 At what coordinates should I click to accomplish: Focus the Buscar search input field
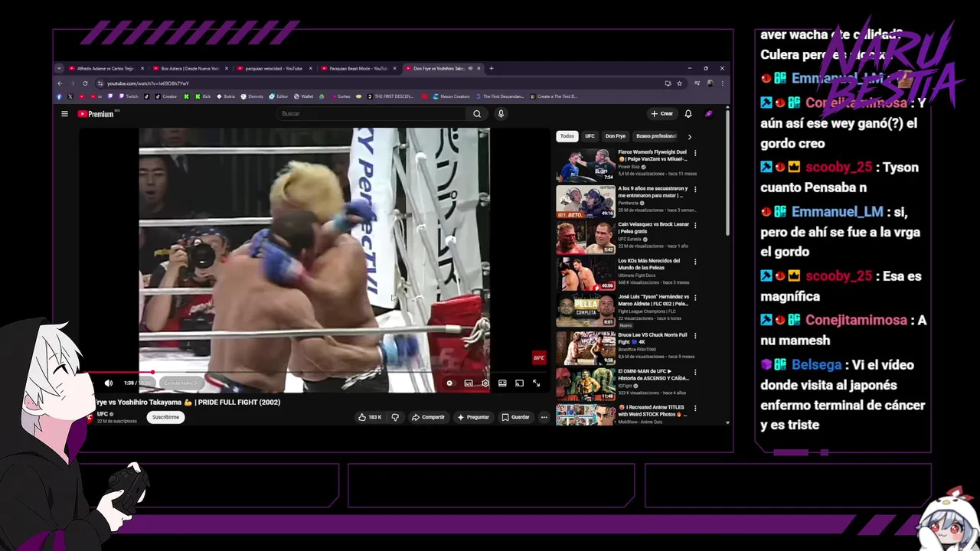(371, 114)
